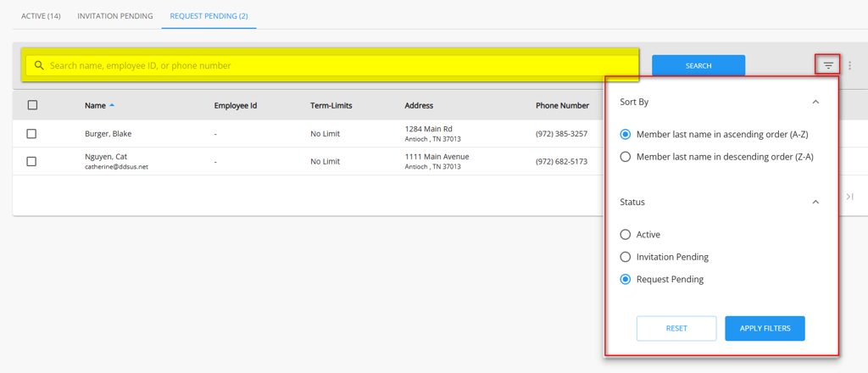868x373 pixels.
Task: Check the box for Nguyen, Cat
Action: (x=32, y=161)
